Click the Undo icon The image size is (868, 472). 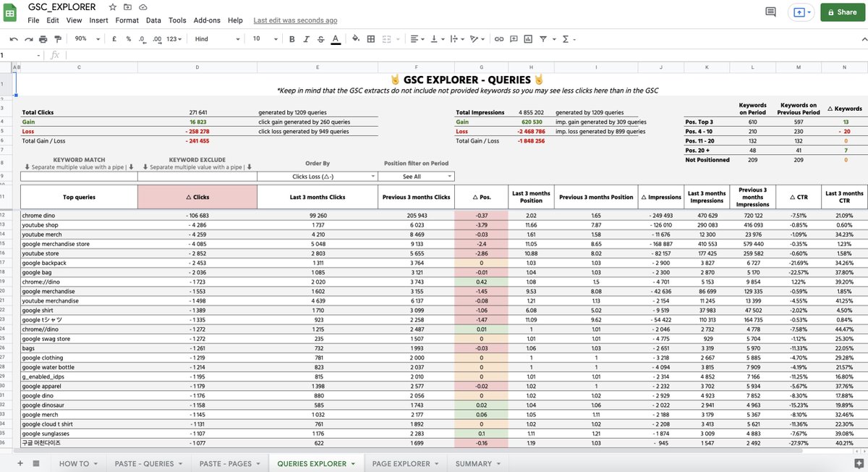(14, 39)
